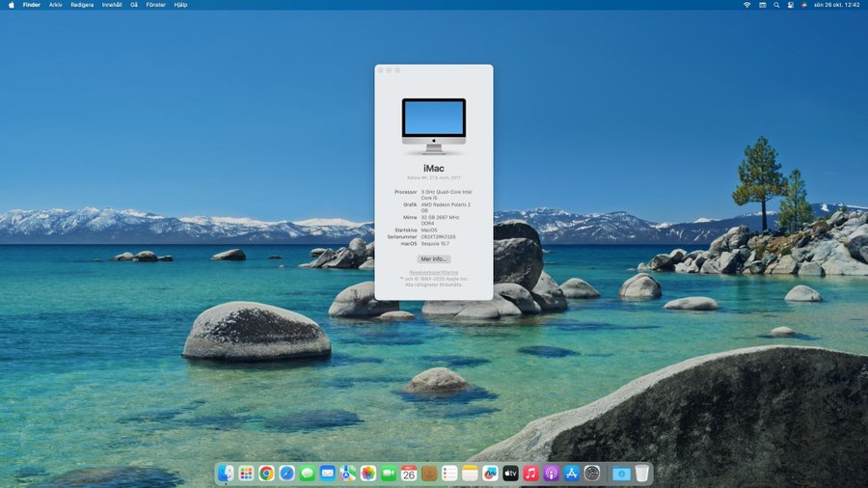Open the Fönster menu

(155, 5)
